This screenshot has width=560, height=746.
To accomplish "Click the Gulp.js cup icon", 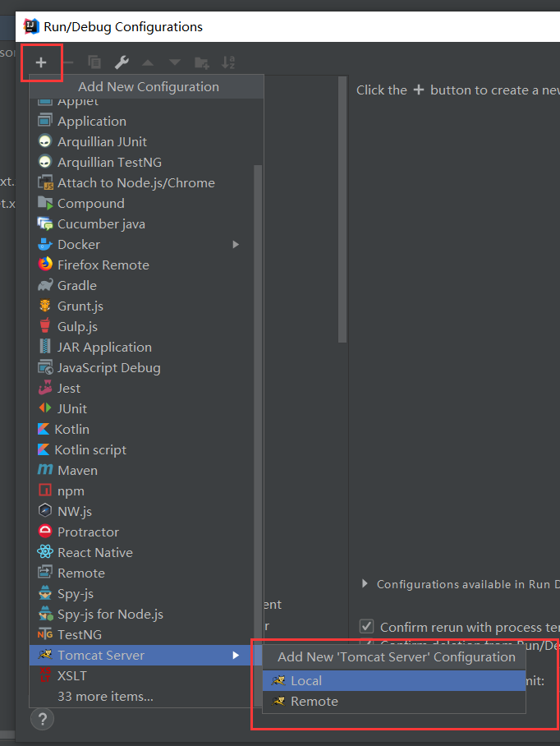I will click(44, 326).
